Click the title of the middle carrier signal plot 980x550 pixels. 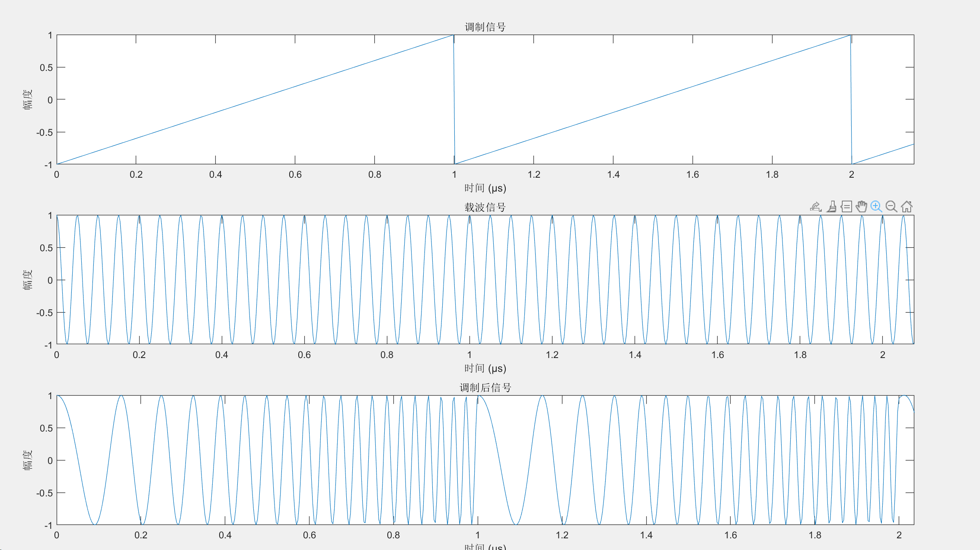[485, 208]
